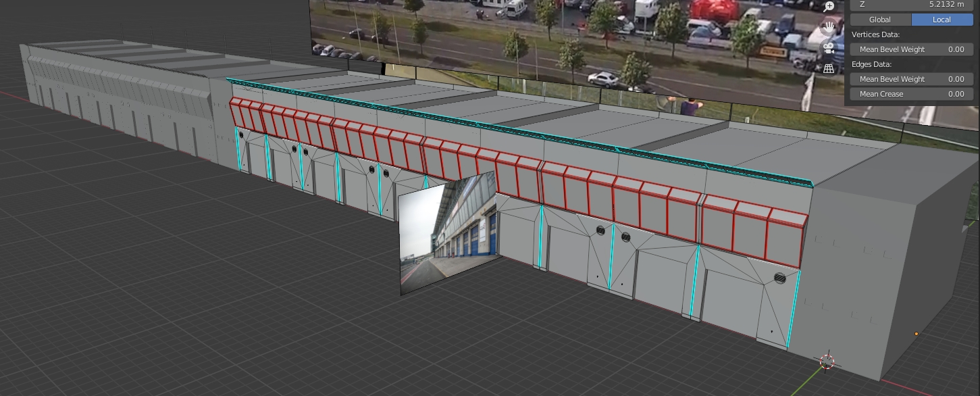The image size is (980, 396).
Task: Select Local transform orientation
Action: click(x=942, y=20)
